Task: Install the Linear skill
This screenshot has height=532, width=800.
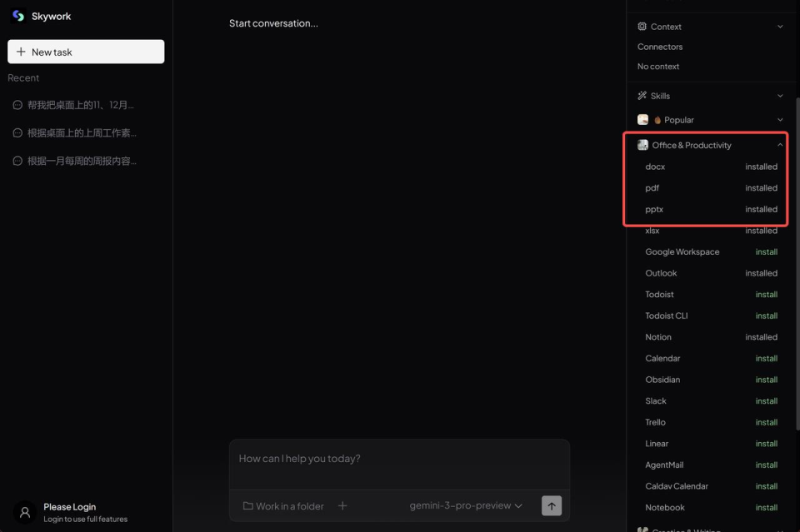Action: pyautogui.click(x=767, y=444)
